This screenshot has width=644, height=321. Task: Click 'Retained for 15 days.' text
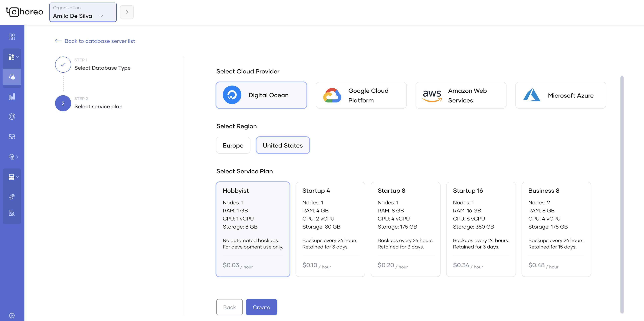pos(552,247)
